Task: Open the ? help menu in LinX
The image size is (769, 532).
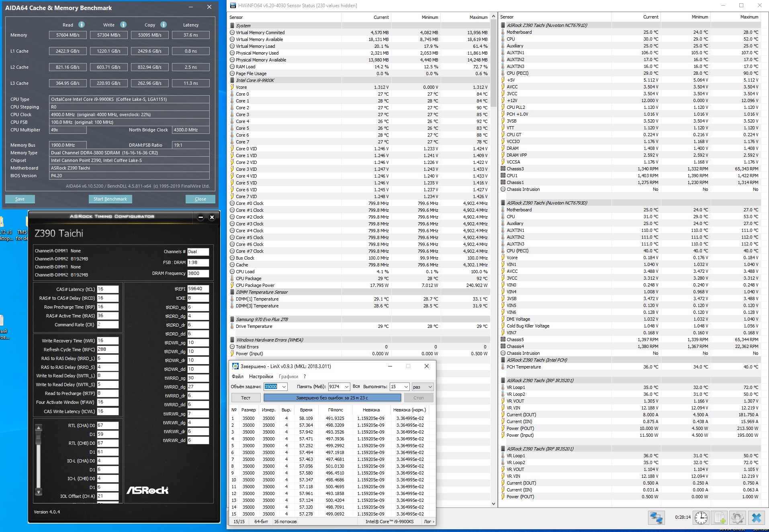Action: pyautogui.click(x=305, y=376)
